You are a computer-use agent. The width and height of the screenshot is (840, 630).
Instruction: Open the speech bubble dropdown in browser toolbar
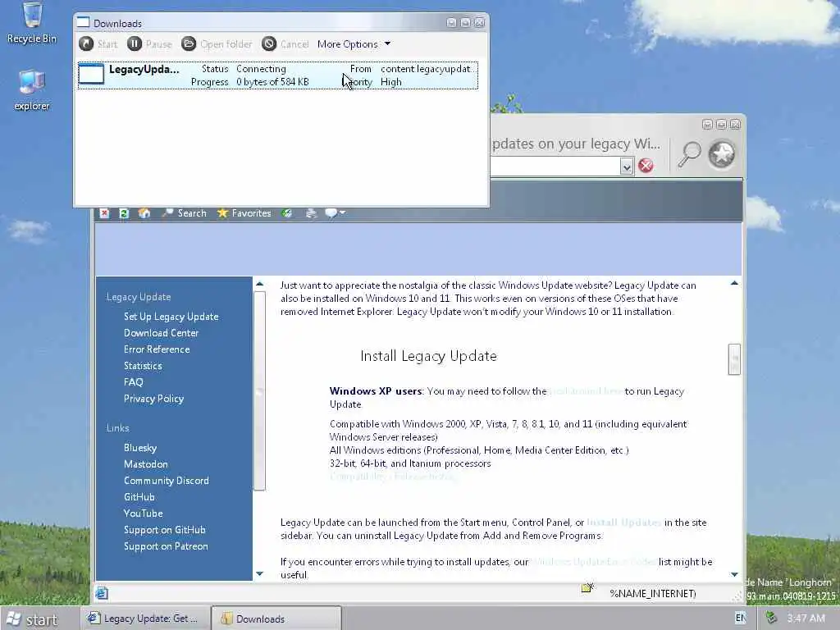coord(336,213)
